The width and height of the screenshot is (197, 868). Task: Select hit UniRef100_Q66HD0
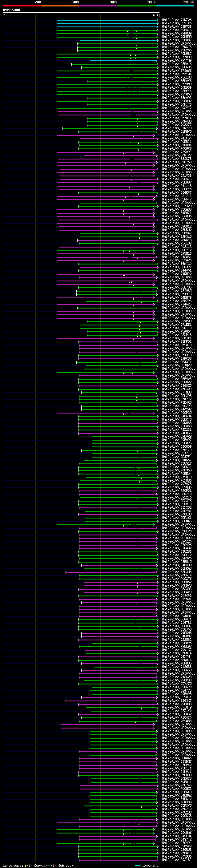pyautogui.click(x=176, y=216)
